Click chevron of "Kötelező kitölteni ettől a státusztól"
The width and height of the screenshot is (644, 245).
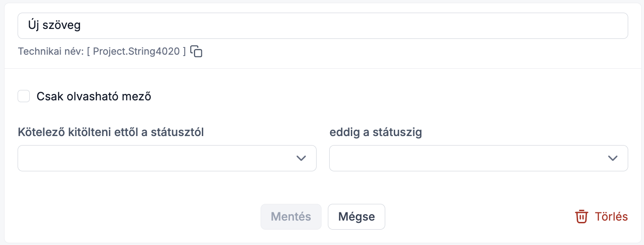click(301, 158)
